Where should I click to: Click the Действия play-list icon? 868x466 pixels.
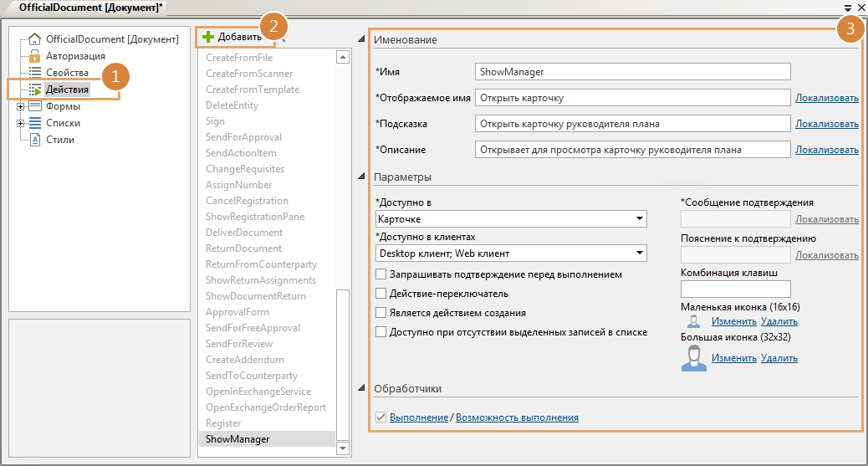(35, 90)
